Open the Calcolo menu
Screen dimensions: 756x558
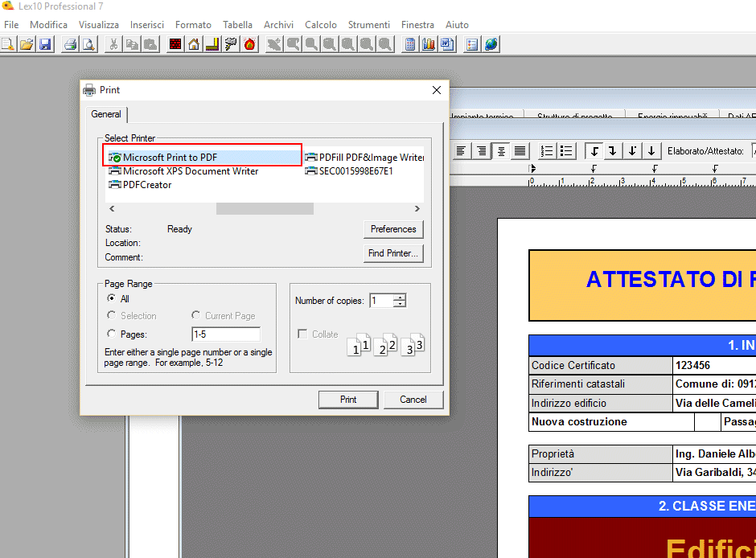click(321, 25)
